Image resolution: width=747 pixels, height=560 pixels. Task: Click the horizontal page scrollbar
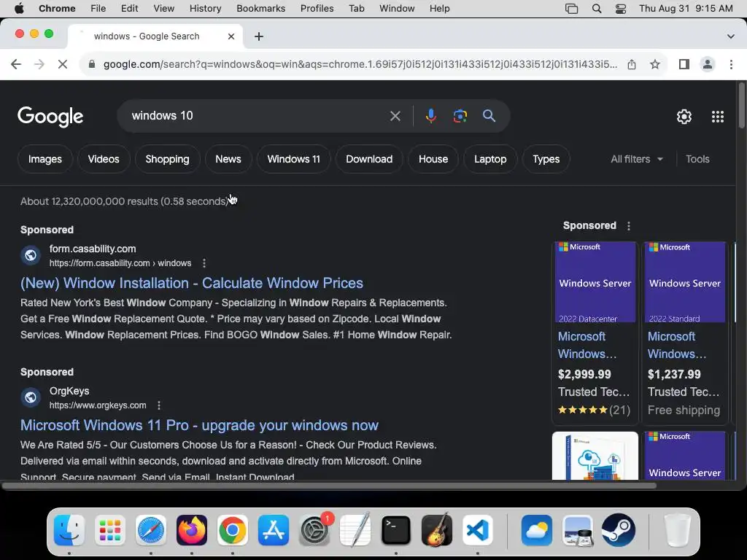(329, 486)
